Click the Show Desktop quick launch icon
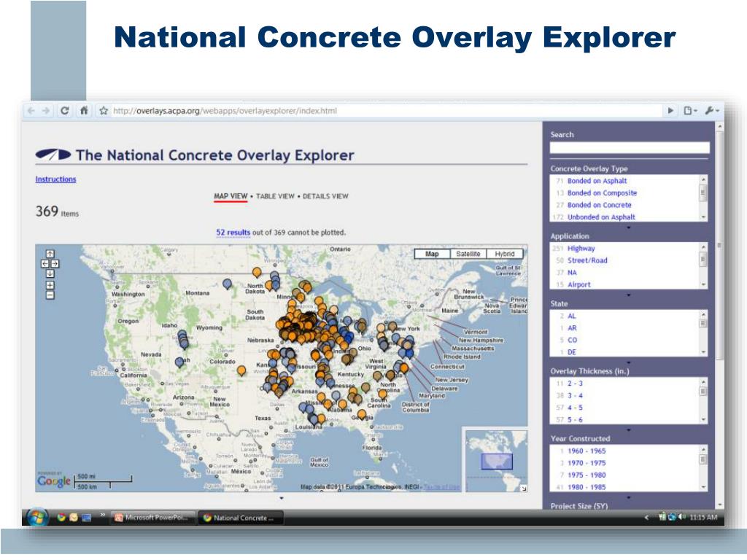Image resolution: width=747 pixels, height=560 pixels. 86,518
